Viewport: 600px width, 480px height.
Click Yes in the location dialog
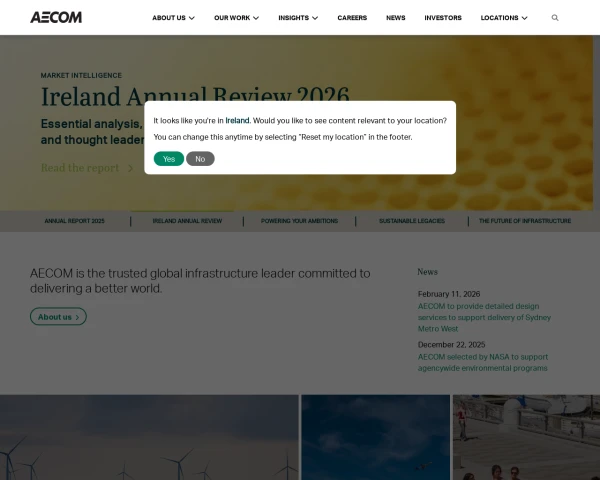tap(169, 158)
